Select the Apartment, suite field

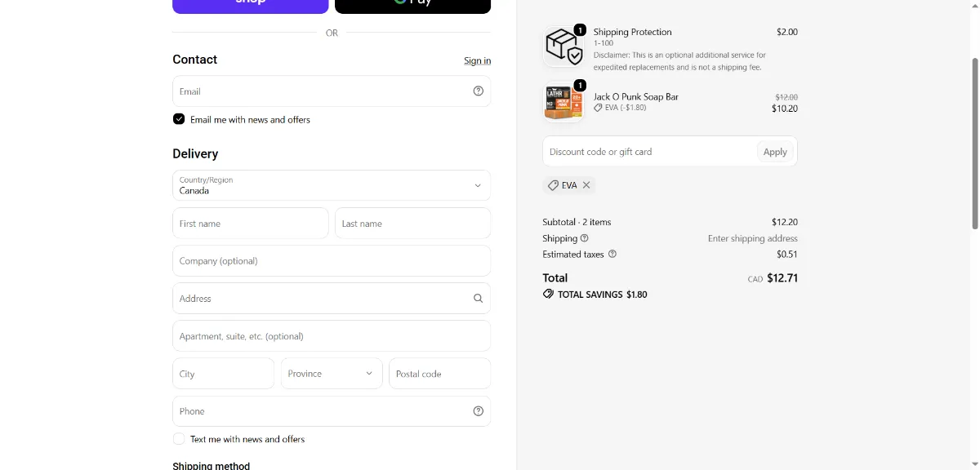[x=332, y=336]
